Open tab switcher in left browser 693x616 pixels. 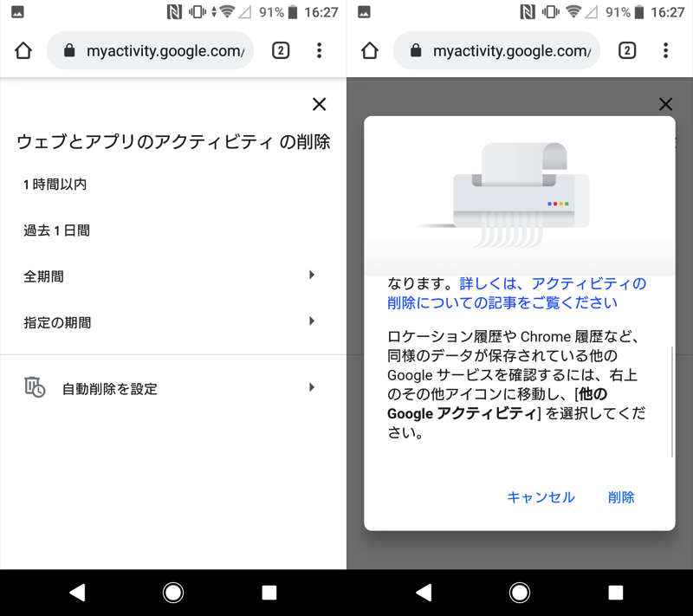point(281,51)
